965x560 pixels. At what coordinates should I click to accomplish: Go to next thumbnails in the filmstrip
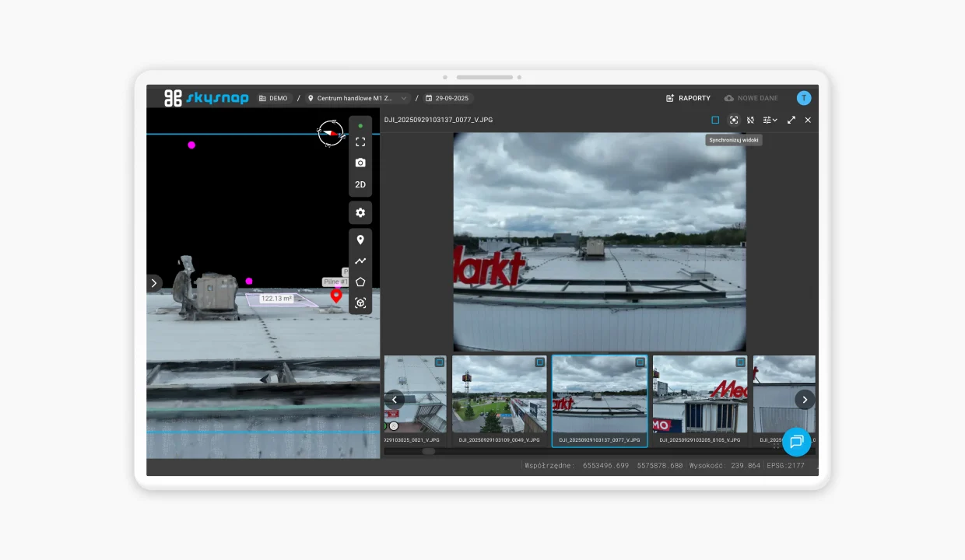(805, 400)
